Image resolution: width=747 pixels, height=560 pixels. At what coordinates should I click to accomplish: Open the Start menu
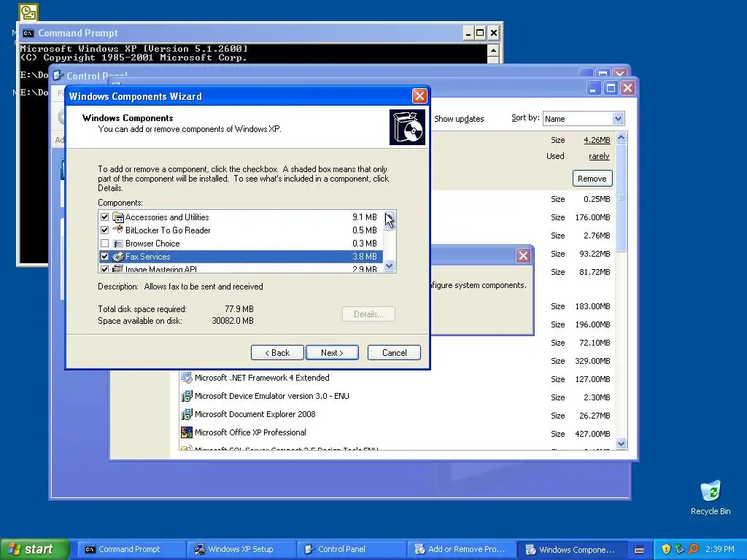click(34, 549)
